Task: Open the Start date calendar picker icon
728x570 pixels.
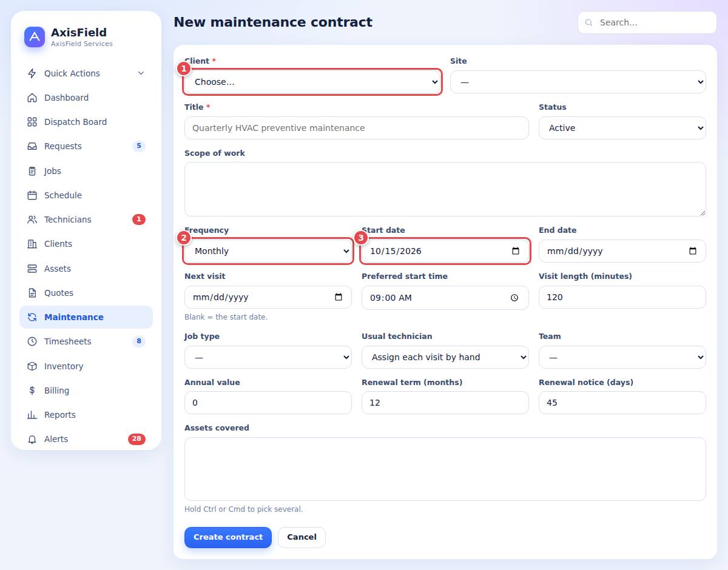Action: click(x=516, y=251)
